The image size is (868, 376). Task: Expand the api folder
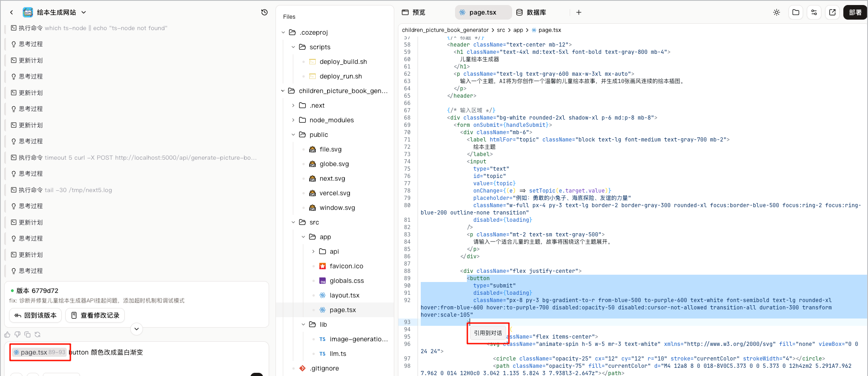(313, 251)
